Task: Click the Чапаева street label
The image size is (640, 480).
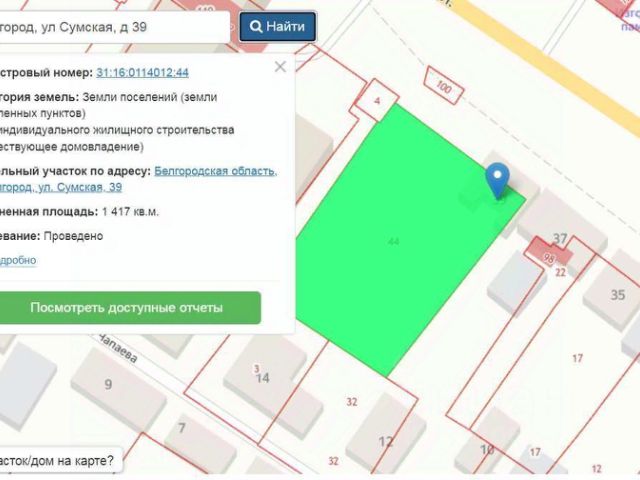Action: pos(118,349)
